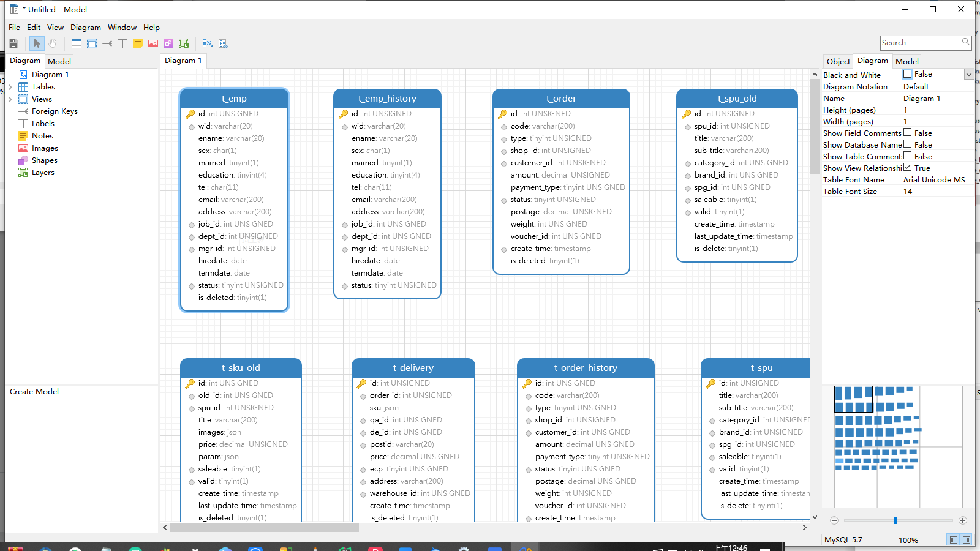Click the key icon of t_spu_old id

686,114
